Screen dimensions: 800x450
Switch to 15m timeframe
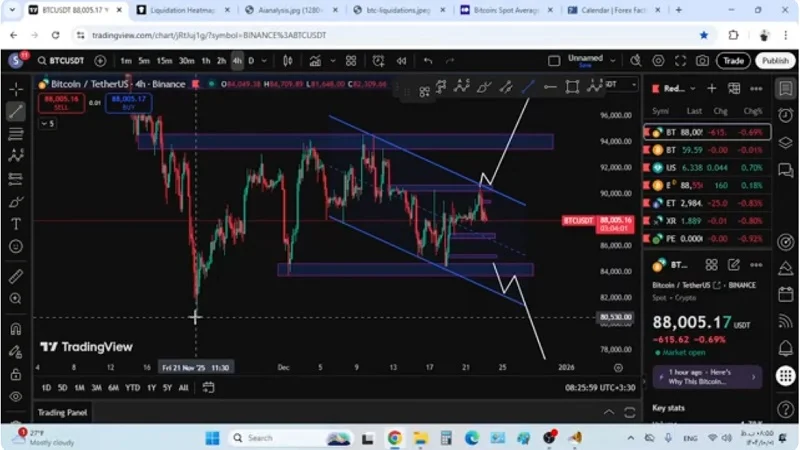pos(164,61)
